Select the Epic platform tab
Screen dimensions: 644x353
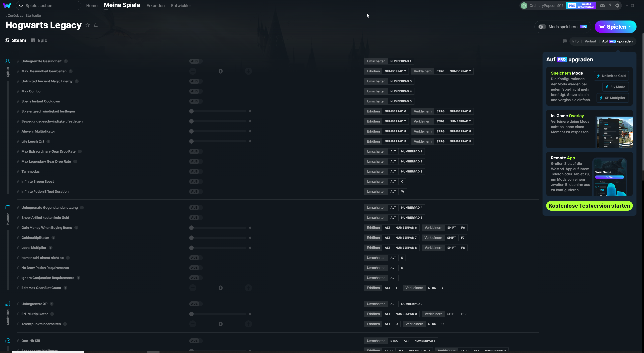(39, 40)
